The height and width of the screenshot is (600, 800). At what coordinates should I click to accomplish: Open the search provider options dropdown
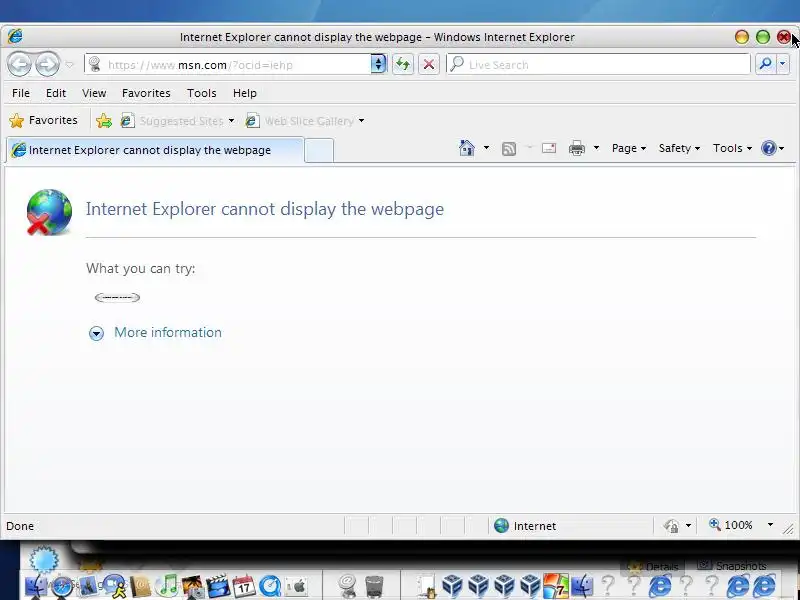(x=783, y=64)
